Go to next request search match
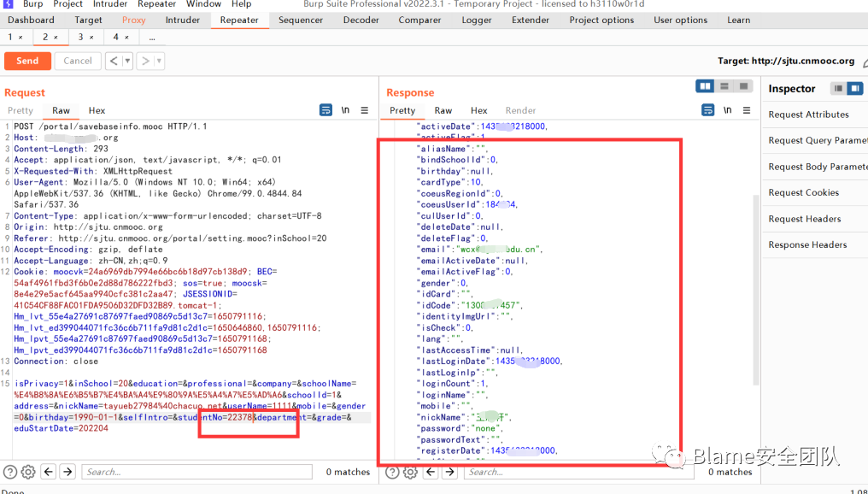The width and height of the screenshot is (868, 494). coord(67,472)
